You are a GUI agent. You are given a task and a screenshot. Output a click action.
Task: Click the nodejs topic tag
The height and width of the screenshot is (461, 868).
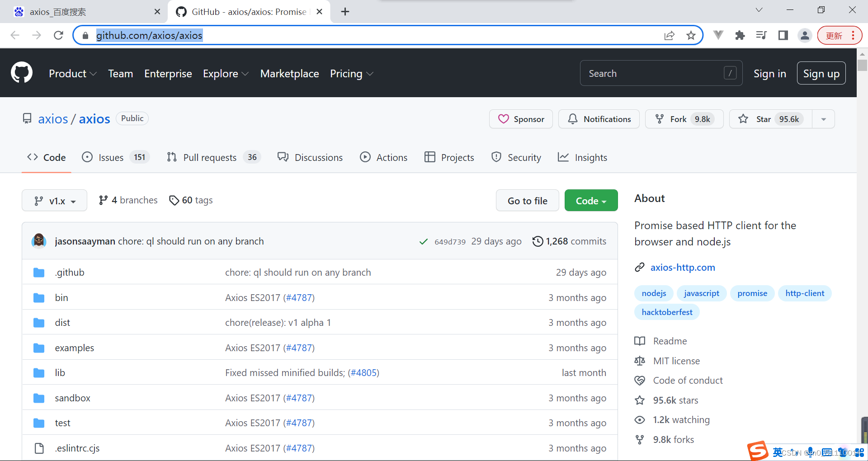654,293
